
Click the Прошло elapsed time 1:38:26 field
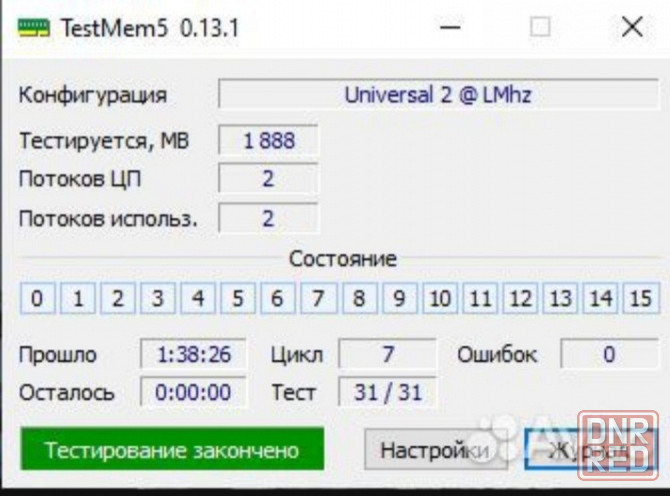[192, 355]
